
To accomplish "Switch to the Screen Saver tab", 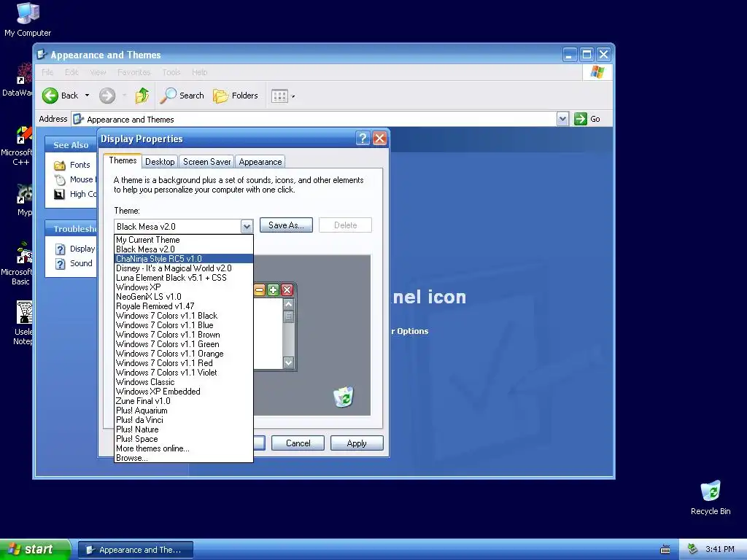I will [206, 162].
